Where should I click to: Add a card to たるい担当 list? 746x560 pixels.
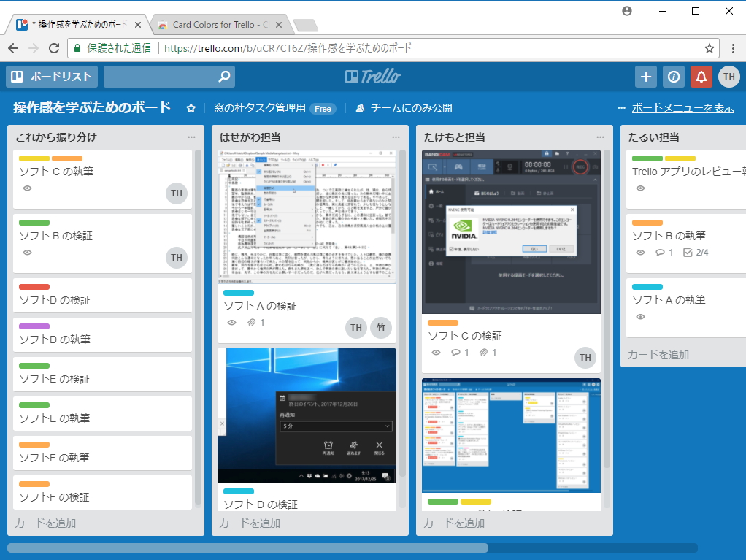coord(658,355)
